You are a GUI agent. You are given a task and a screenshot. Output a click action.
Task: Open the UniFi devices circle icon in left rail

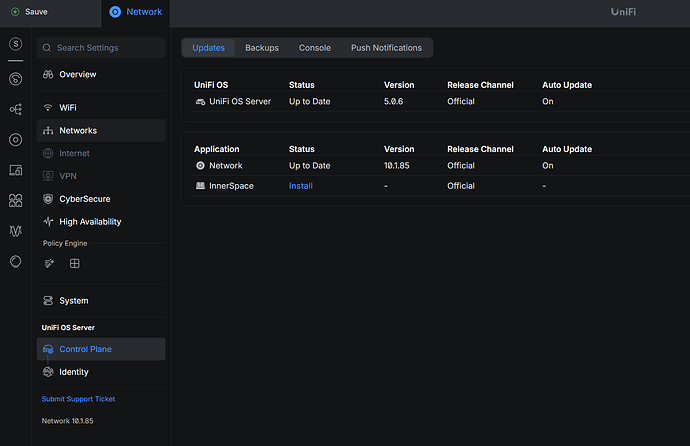click(16, 140)
